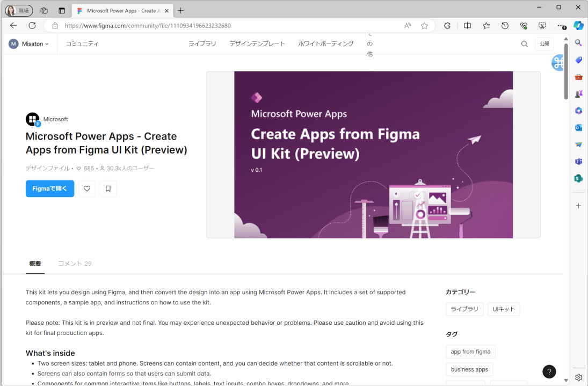Switch to the コメント 29 tab

pos(75,264)
